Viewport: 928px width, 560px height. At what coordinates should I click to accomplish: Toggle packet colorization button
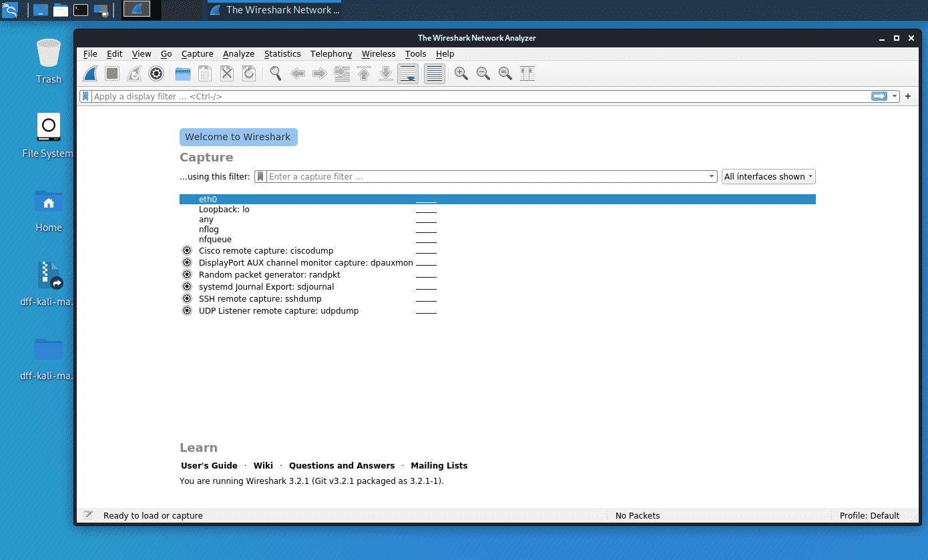coord(434,73)
